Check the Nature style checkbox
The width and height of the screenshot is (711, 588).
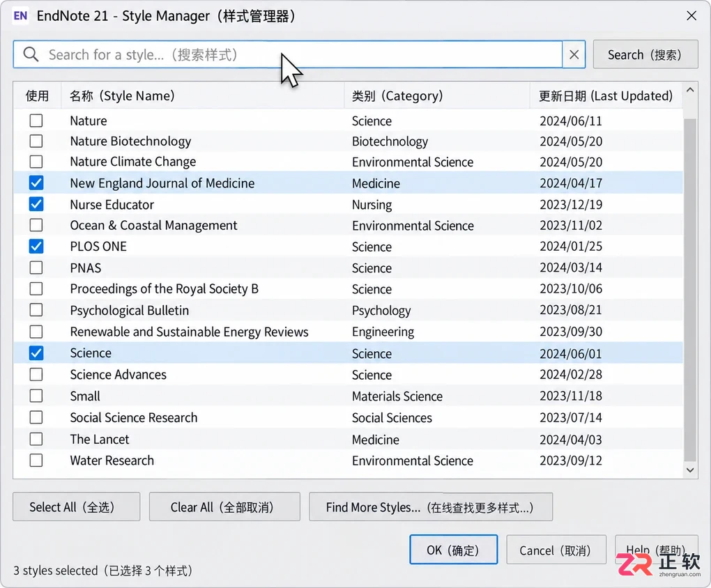(x=36, y=121)
